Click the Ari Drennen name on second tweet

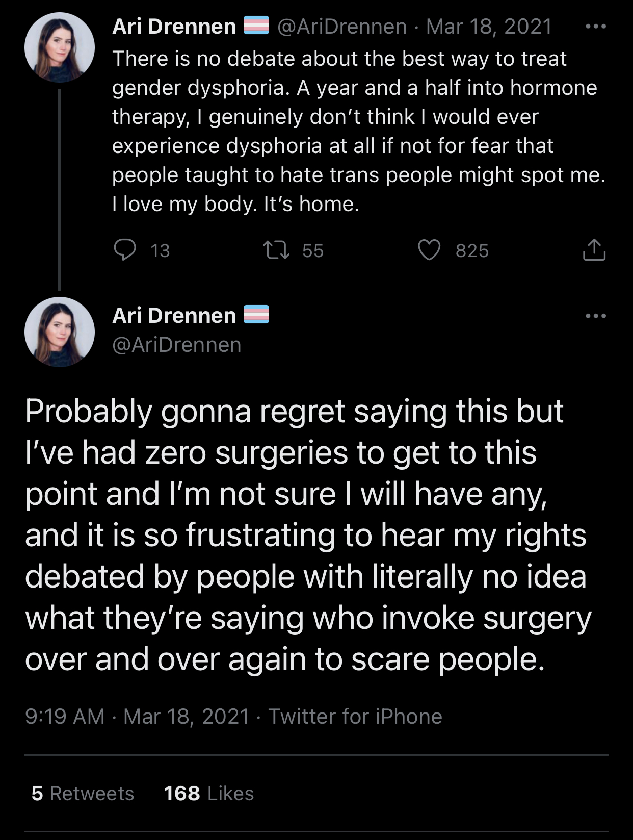click(174, 316)
